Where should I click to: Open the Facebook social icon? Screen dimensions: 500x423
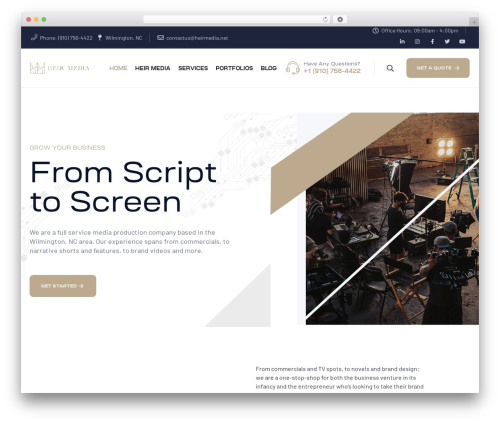(x=432, y=41)
